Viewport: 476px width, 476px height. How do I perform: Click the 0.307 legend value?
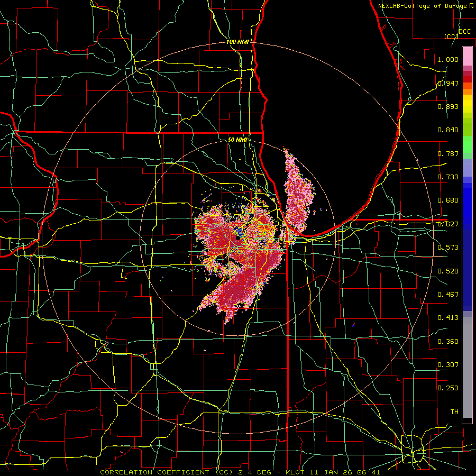point(448,365)
